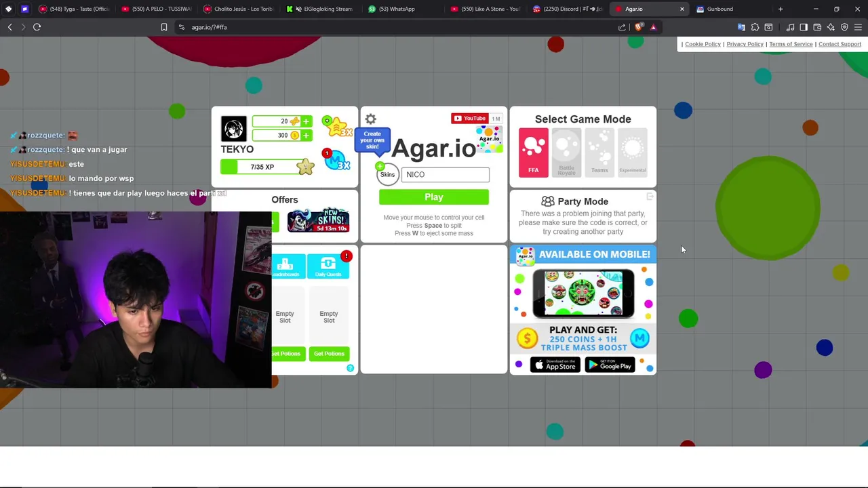Open the translate extension icon

[741, 27]
